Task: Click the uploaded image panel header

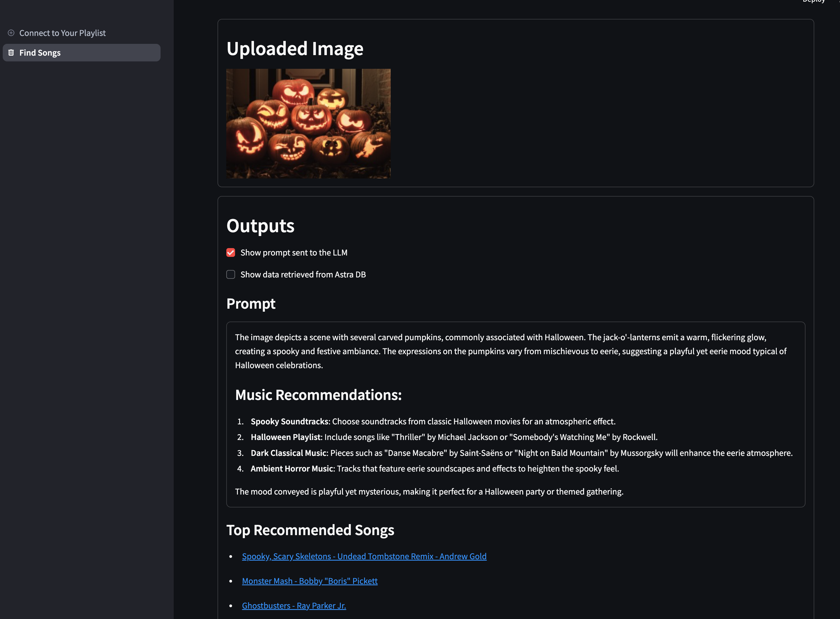Action: coord(295,48)
